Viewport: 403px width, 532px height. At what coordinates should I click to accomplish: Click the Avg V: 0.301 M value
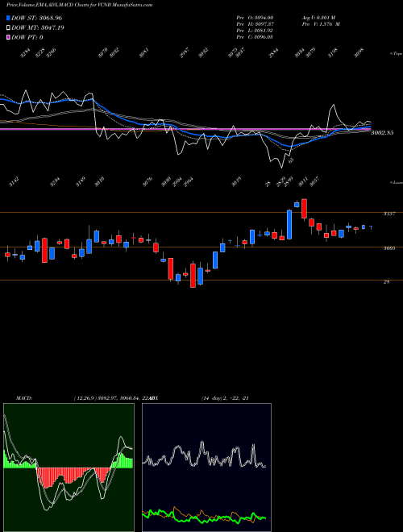tap(318, 18)
